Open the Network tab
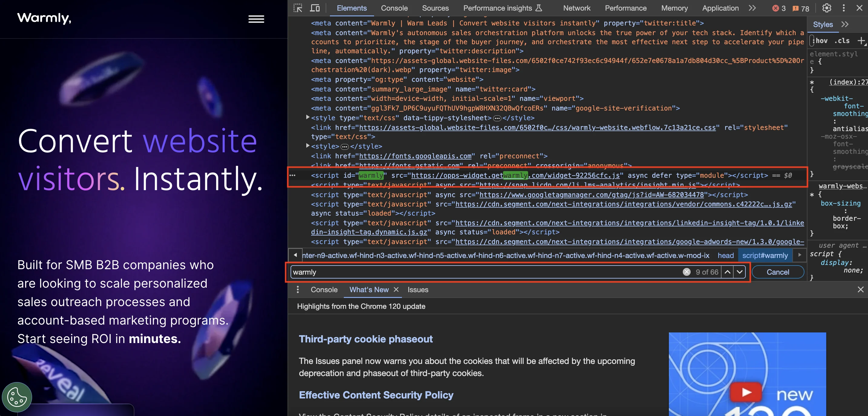The height and width of the screenshot is (416, 868). tap(577, 8)
